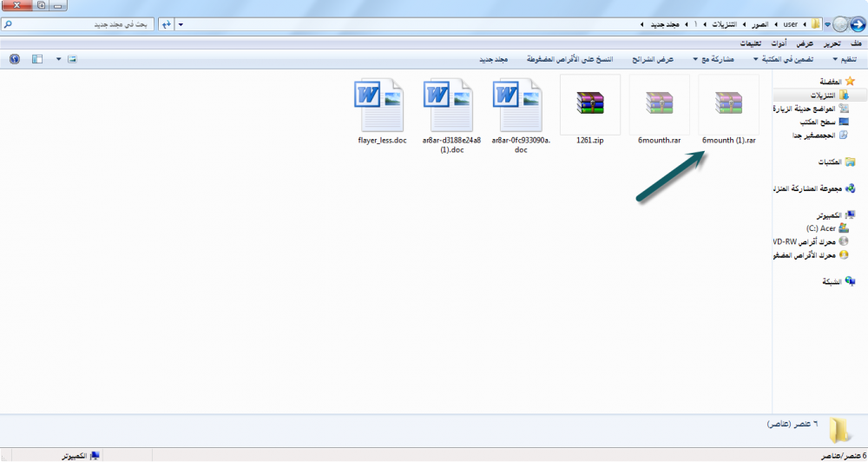This screenshot has height=462, width=868.
Task: Toggle the preview pane button
Action: (37, 59)
